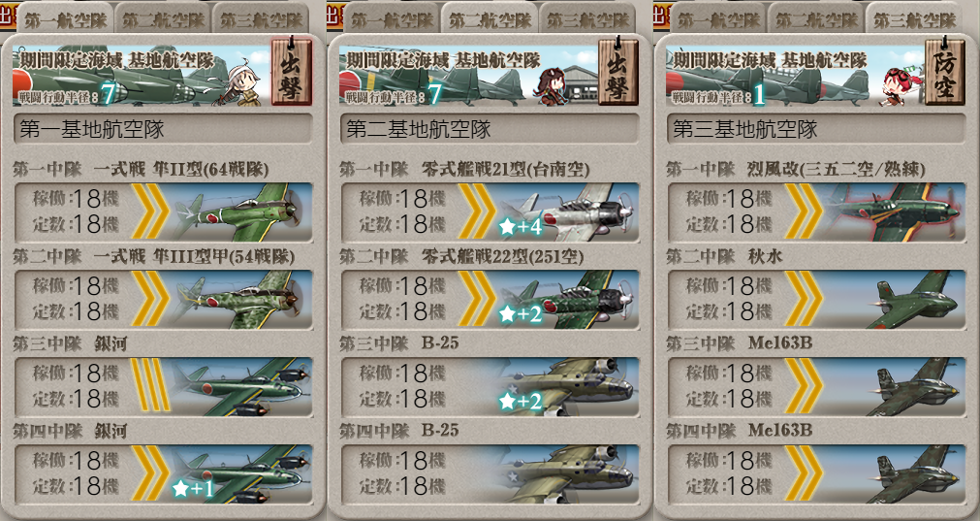Click the 第一基地航空隊 name field
Image resolution: width=980 pixels, height=521 pixels.
(x=163, y=129)
